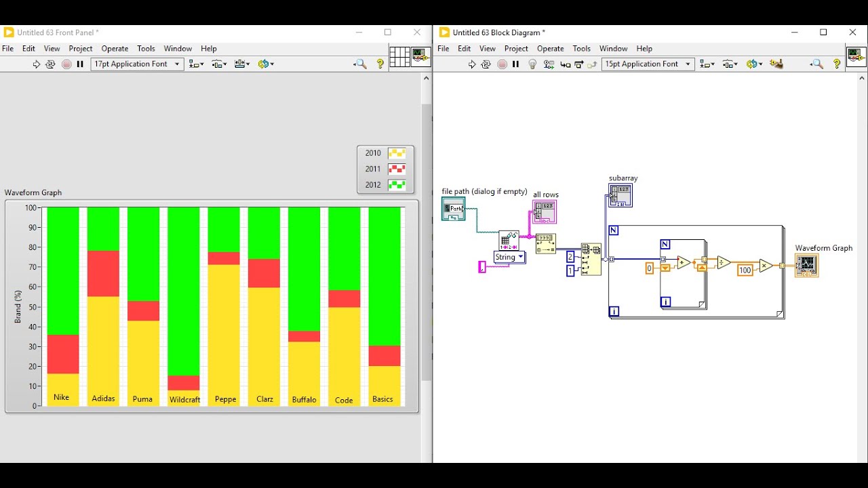Select the file path control terminal
This screenshot has width=868, height=488.
point(453,209)
